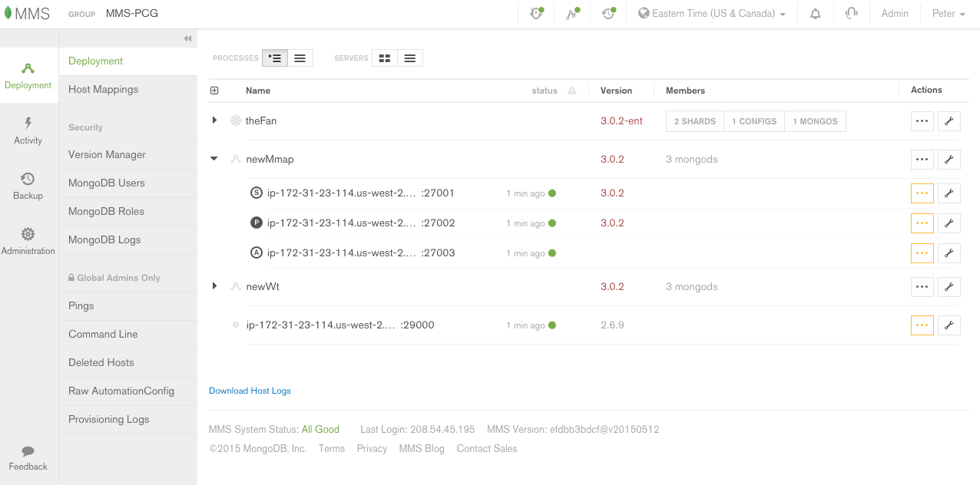
Task: Collapse the sidebar with double-arrow icon
Action: tap(187, 39)
